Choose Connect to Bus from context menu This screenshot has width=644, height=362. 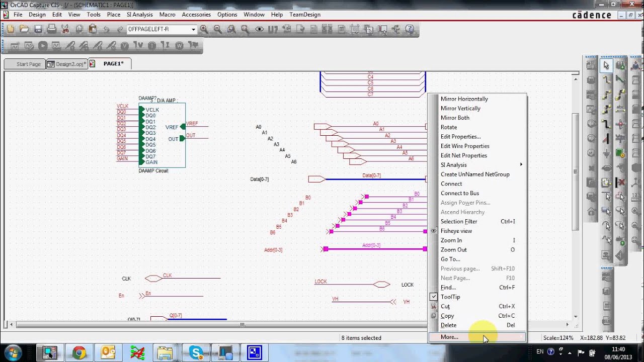point(476,193)
